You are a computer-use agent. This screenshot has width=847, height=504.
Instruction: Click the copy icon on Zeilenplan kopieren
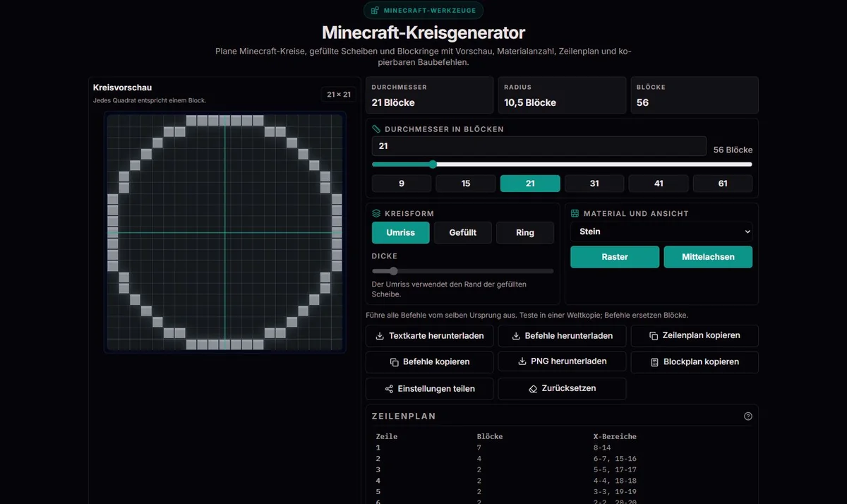pos(654,336)
